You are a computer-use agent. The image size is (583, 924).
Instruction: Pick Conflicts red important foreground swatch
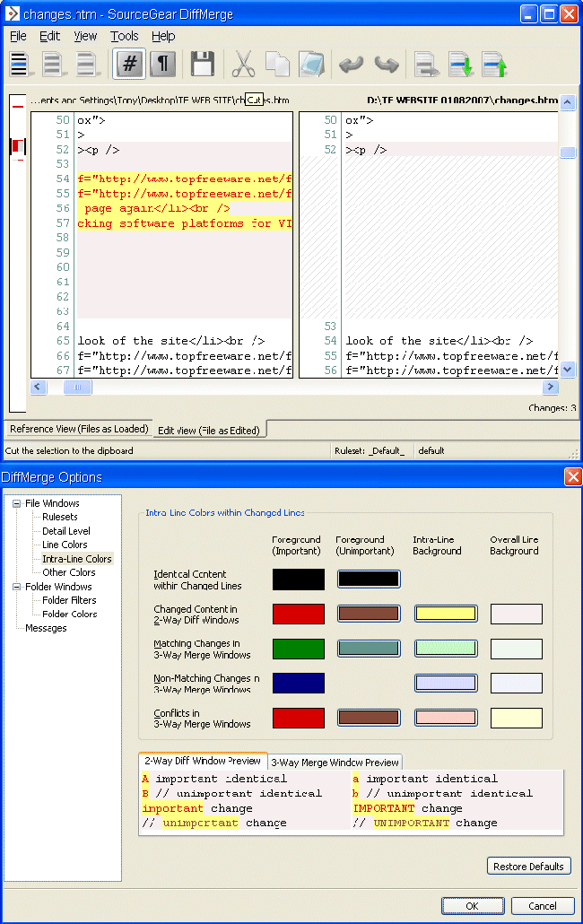(x=299, y=719)
